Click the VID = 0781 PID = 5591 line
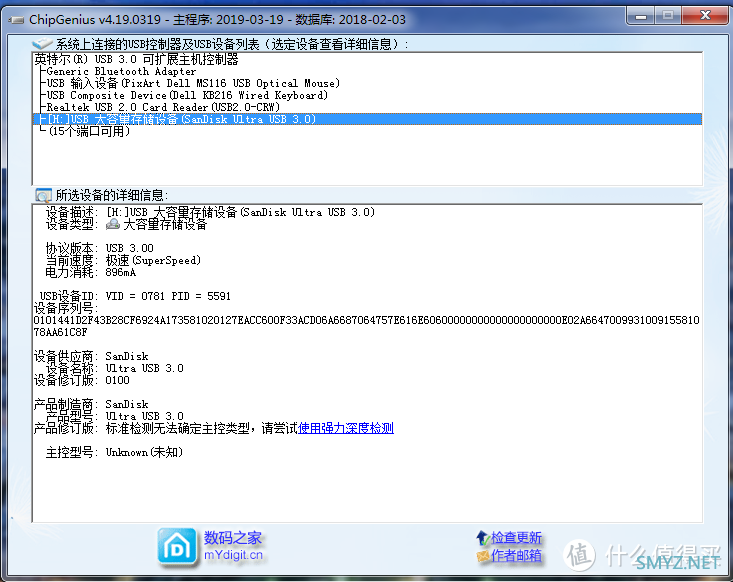Viewport: 733px width, 582px height. tap(168, 296)
